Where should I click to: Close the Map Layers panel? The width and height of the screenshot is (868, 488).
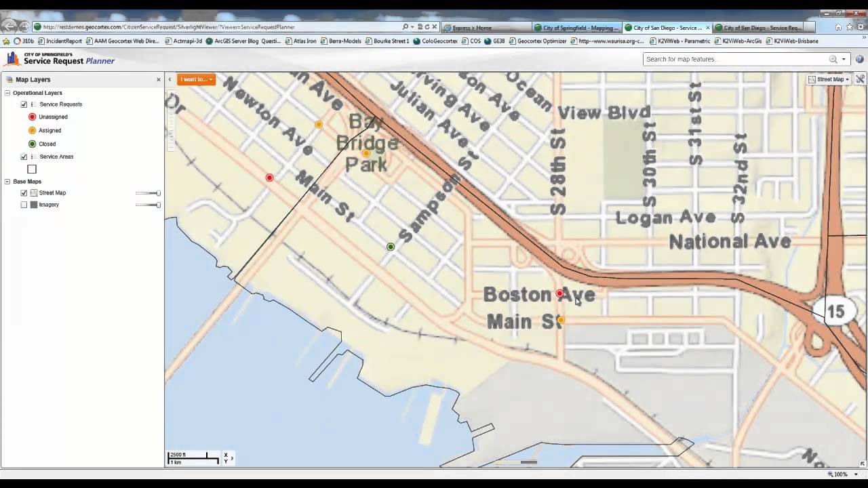[x=159, y=79]
